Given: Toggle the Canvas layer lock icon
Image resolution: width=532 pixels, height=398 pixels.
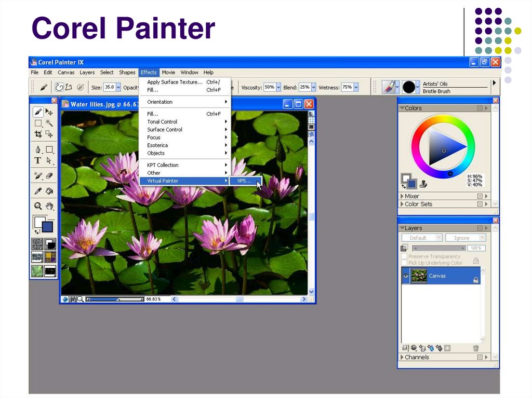Looking at the screenshot, I should 476,279.
